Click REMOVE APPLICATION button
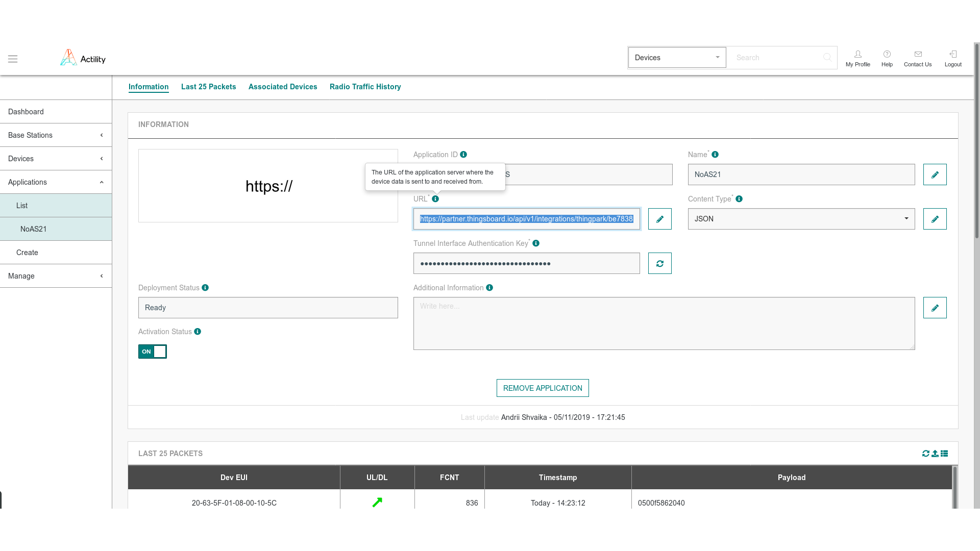Viewport: 980px width, 551px height. coord(543,388)
